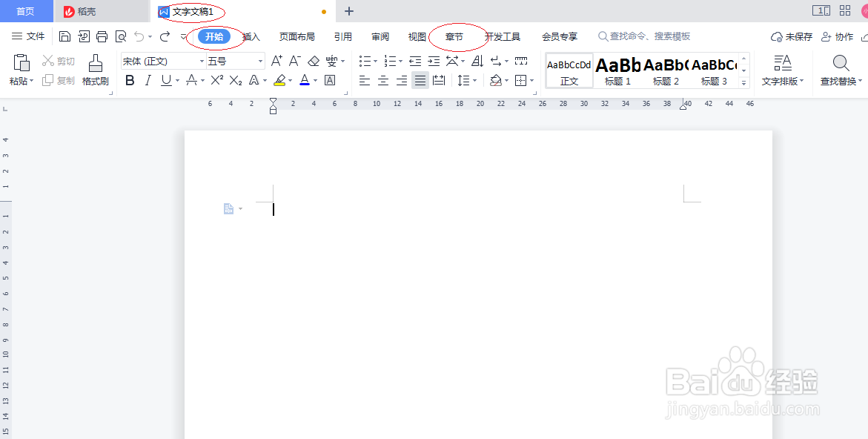This screenshot has height=439, width=868.
Task: Switch to the 审阅 ribbon tab
Action: click(380, 36)
